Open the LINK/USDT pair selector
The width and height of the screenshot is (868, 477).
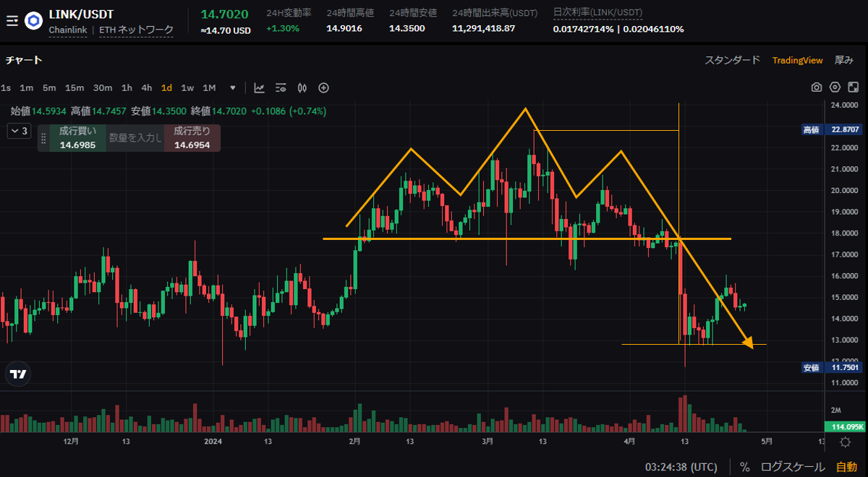point(81,14)
